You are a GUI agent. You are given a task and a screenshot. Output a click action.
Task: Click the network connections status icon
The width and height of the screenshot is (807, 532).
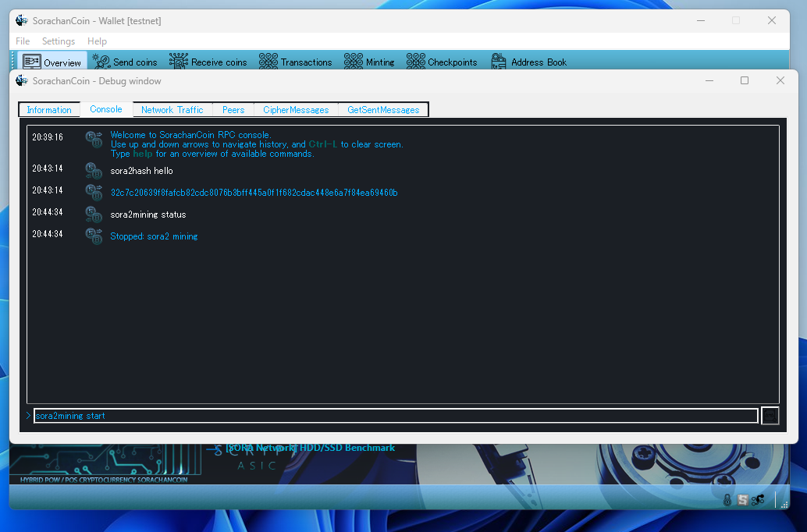click(x=757, y=500)
